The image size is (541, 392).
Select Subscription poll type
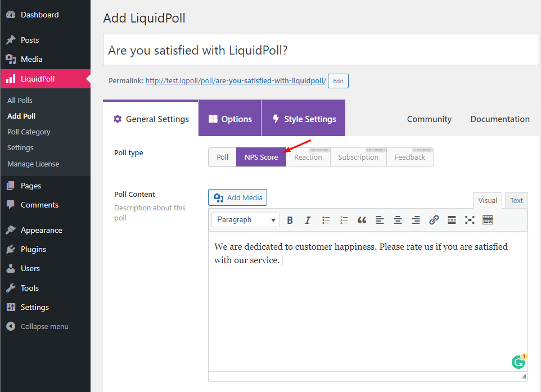tap(358, 157)
